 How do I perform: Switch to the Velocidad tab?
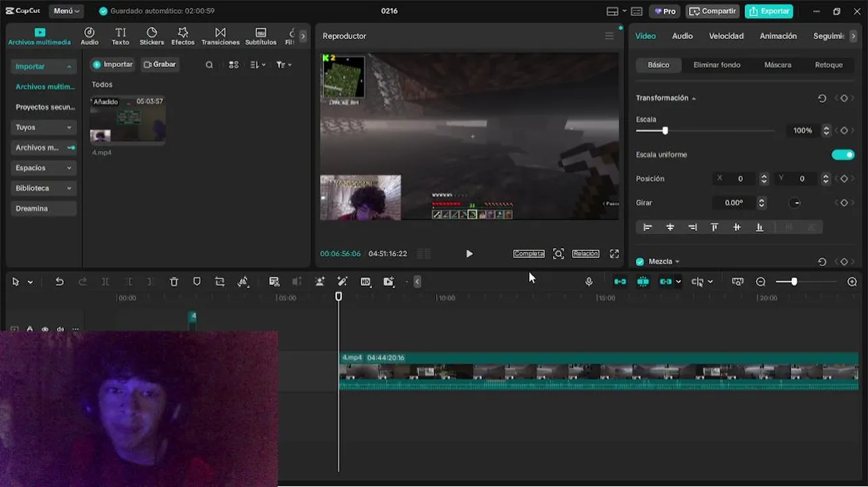(726, 36)
